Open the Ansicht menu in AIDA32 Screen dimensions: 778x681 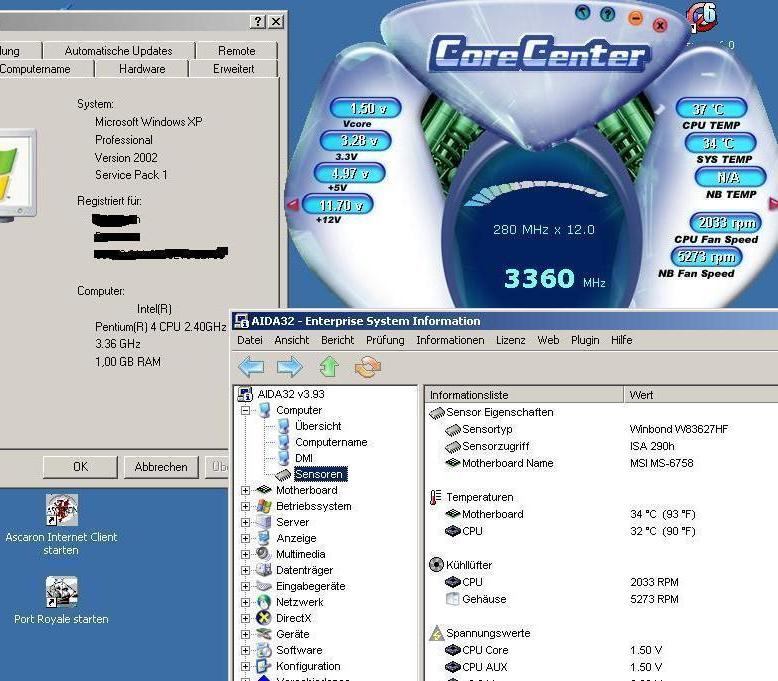(x=292, y=340)
